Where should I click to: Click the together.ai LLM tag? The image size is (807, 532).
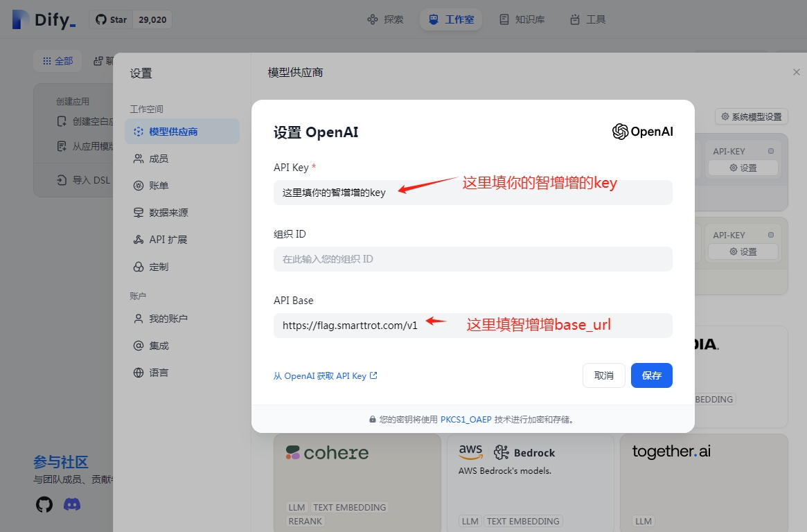coord(644,521)
